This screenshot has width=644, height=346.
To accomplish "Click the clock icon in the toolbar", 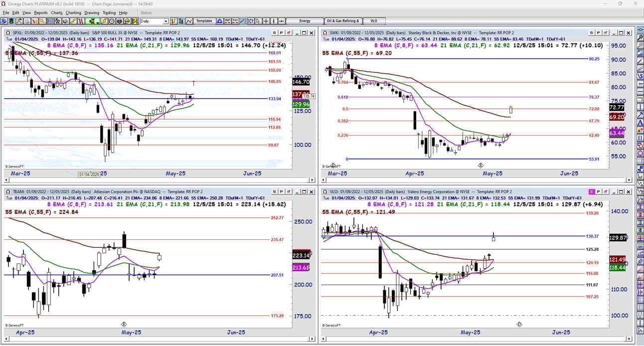I will [112, 21].
